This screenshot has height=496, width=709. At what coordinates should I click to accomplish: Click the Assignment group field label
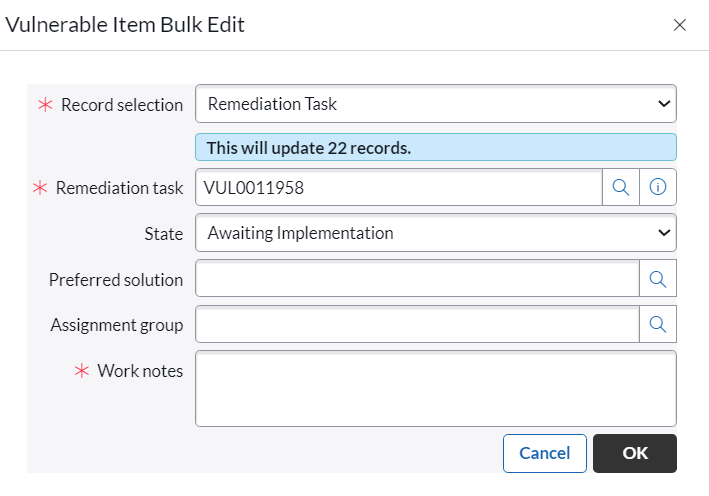click(117, 325)
